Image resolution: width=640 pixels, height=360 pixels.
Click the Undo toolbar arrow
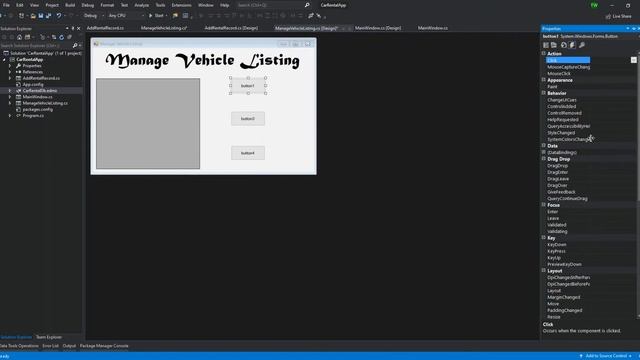pos(59,16)
